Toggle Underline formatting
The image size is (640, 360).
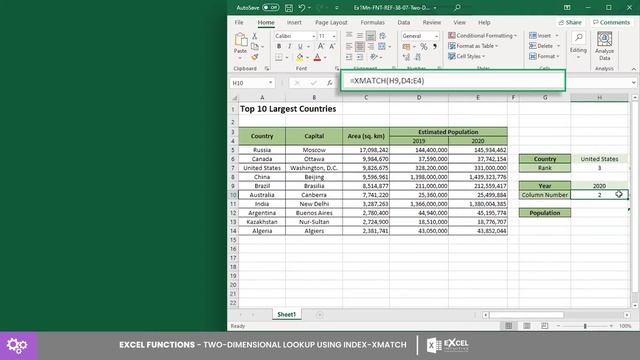coord(300,47)
